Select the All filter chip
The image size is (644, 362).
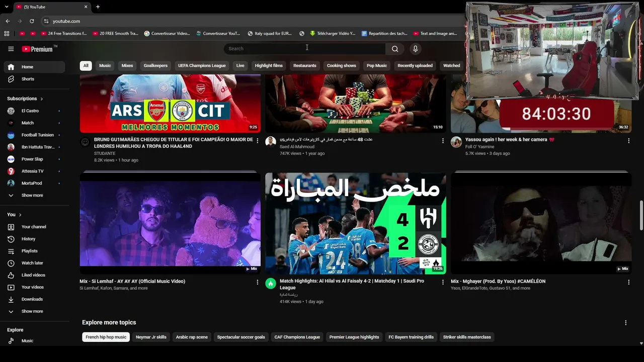coord(86,65)
